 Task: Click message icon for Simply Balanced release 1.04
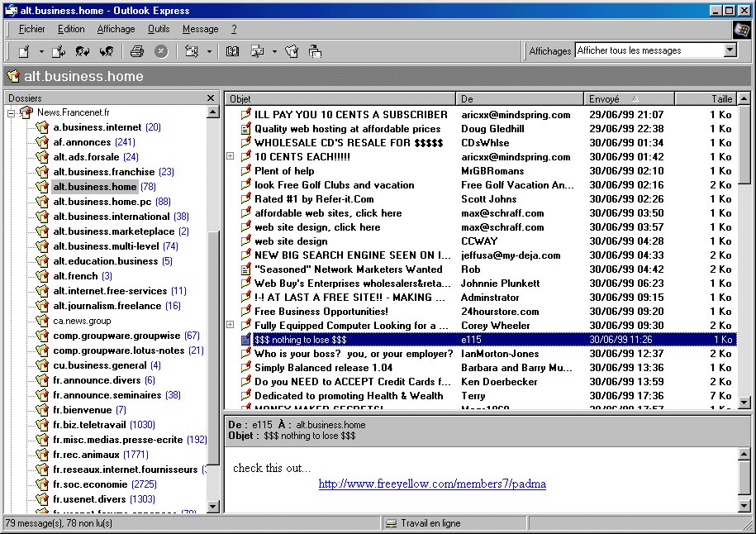point(246,368)
